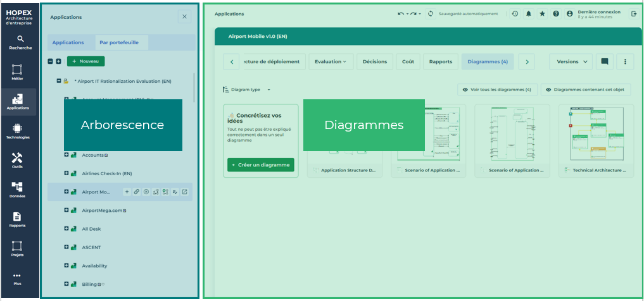
Task: Toggle Voir tous les diagrammes (4) view
Action: pos(496,90)
